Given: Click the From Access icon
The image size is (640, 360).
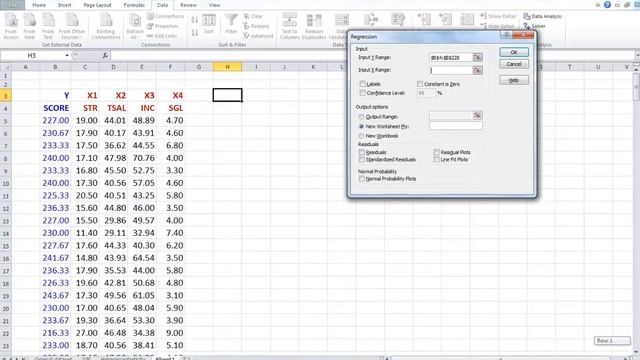Looking at the screenshot, I should tap(11, 26).
